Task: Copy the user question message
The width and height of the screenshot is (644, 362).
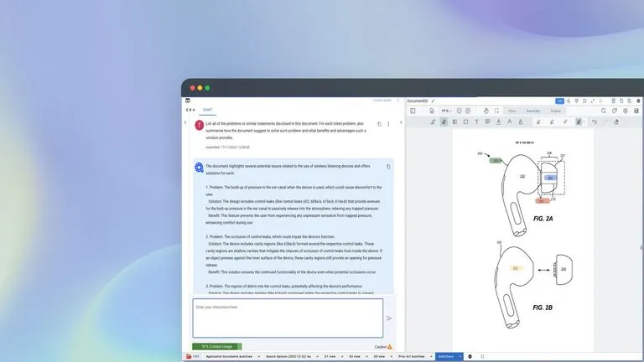Action: pyautogui.click(x=379, y=124)
